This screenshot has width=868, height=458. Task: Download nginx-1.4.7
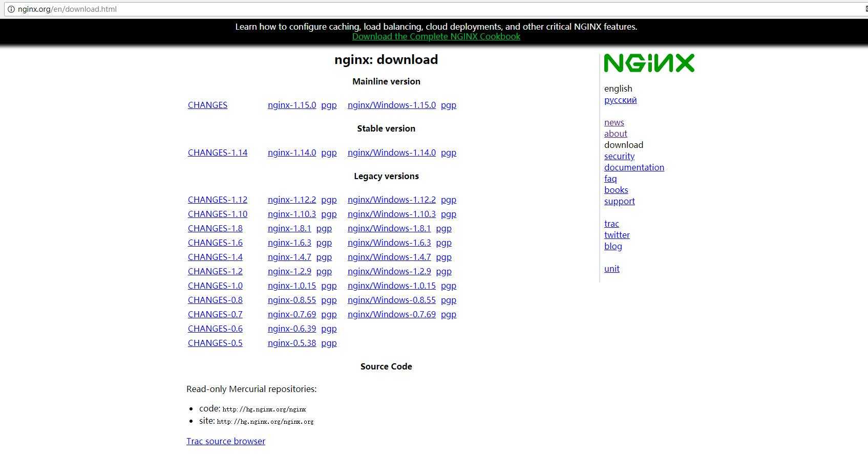pyautogui.click(x=289, y=257)
